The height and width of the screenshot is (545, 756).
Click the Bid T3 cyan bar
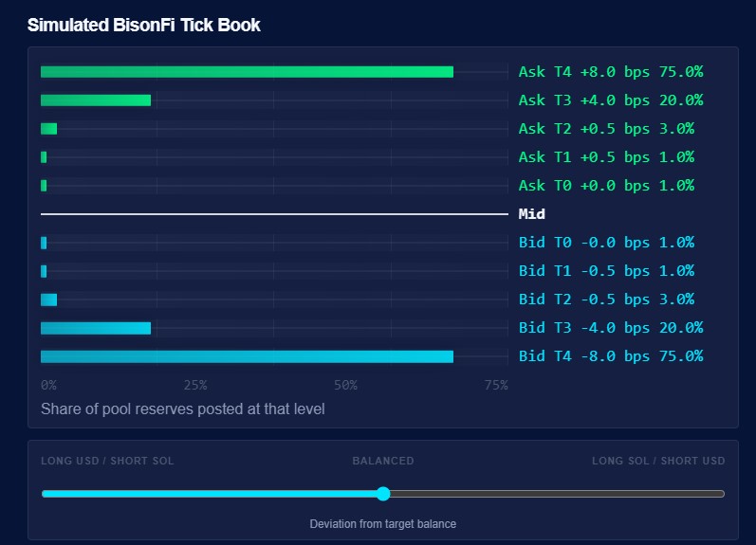click(96, 328)
